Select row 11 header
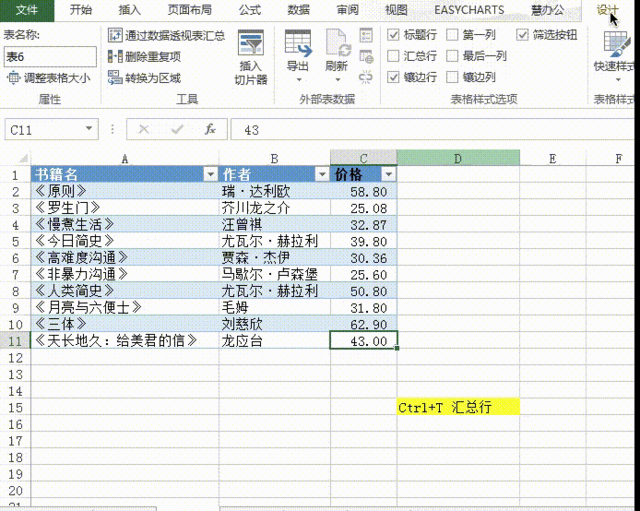The height and width of the screenshot is (511, 640). tap(15, 341)
